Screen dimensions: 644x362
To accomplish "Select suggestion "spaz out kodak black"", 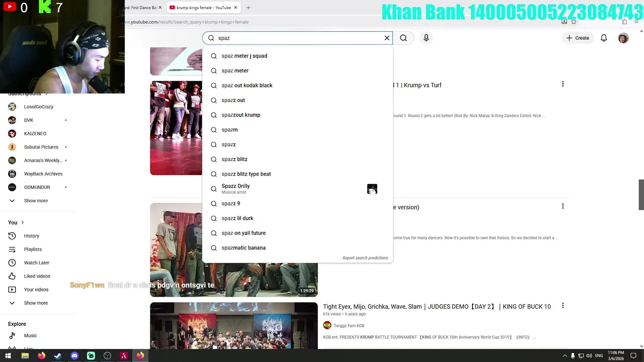I will pos(297,85).
